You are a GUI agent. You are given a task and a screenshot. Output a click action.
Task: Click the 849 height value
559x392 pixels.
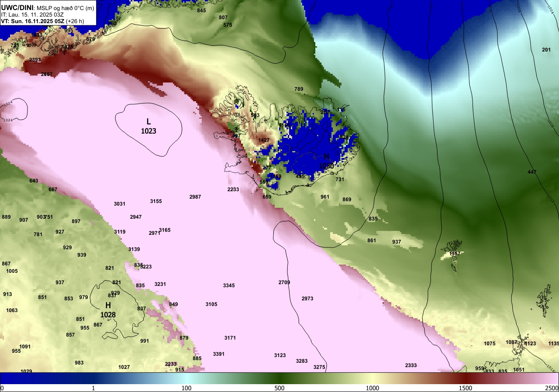click(x=173, y=304)
